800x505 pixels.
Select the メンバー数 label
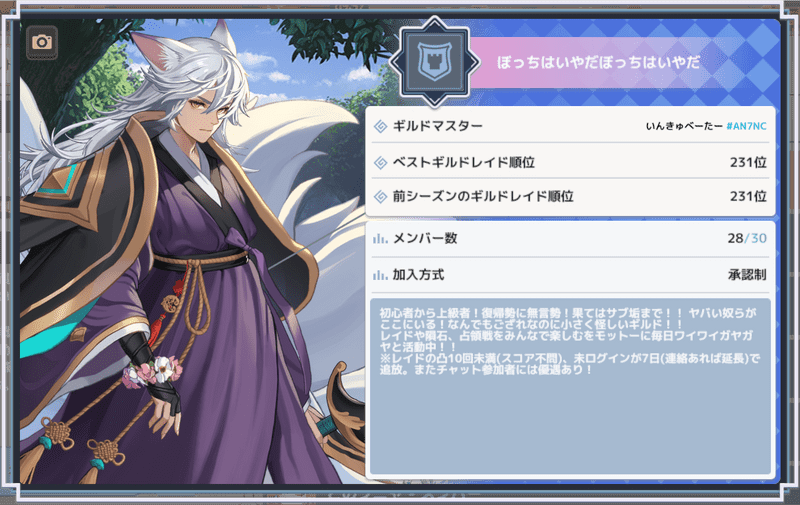[x=424, y=238]
